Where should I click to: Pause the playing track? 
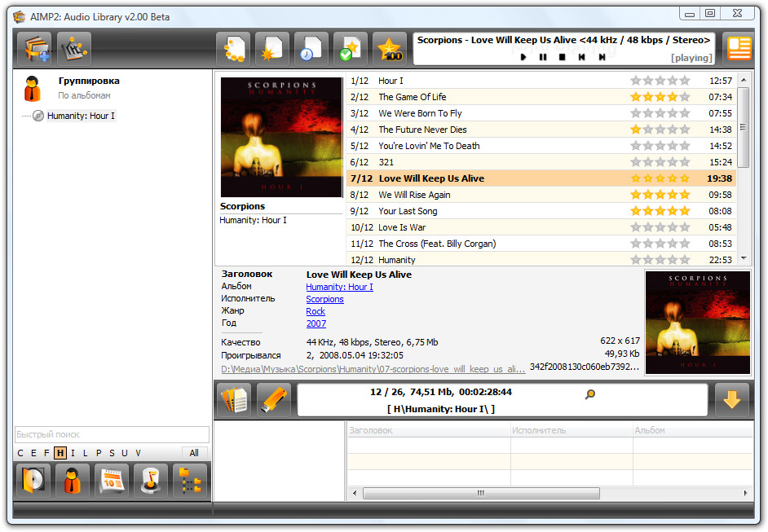pos(543,57)
